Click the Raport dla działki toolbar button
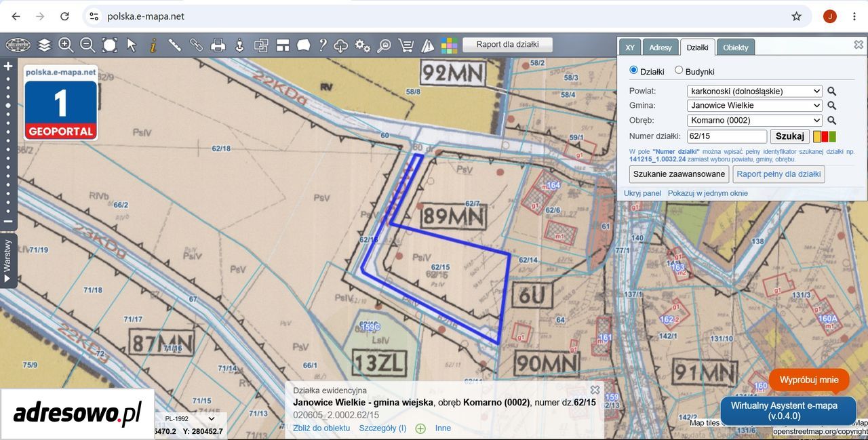868x440 pixels. click(x=508, y=45)
